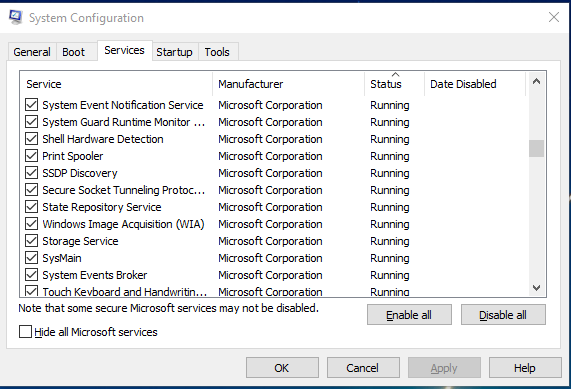This screenshot has width=571, height=389.
Task: Click the Cancel button
Action: (x=363, y=368)
